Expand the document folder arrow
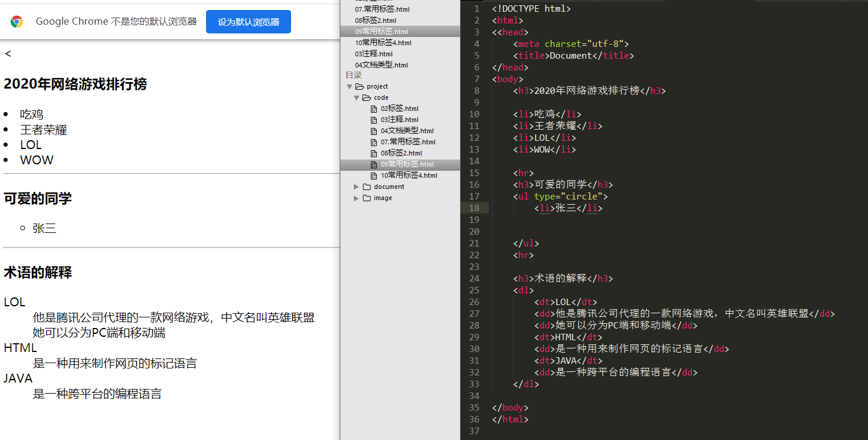Image resolution: width=868 pixels, height=440 pixels. [x=357, y=187]
